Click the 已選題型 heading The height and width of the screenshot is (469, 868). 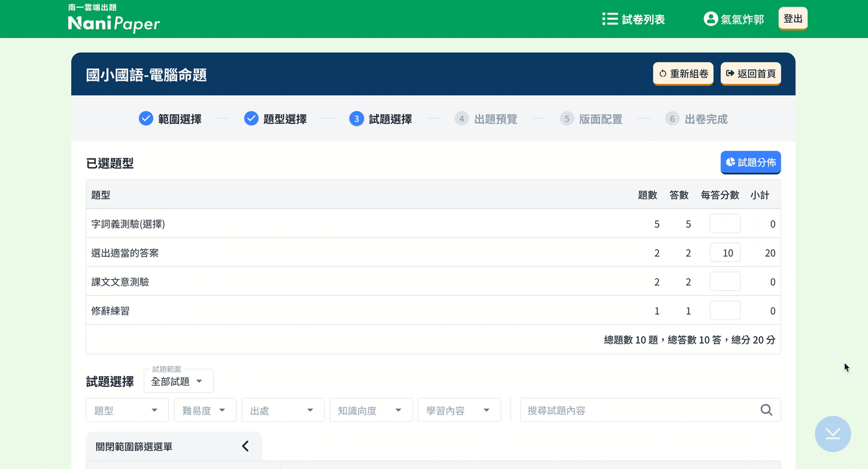pos(110,163)
